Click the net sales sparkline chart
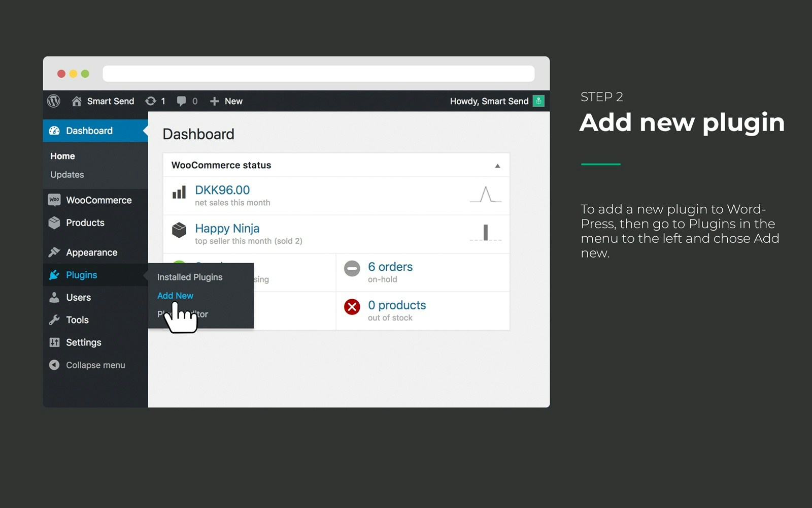The width and height of the screenshot is (812, 508). click(485, 195)
